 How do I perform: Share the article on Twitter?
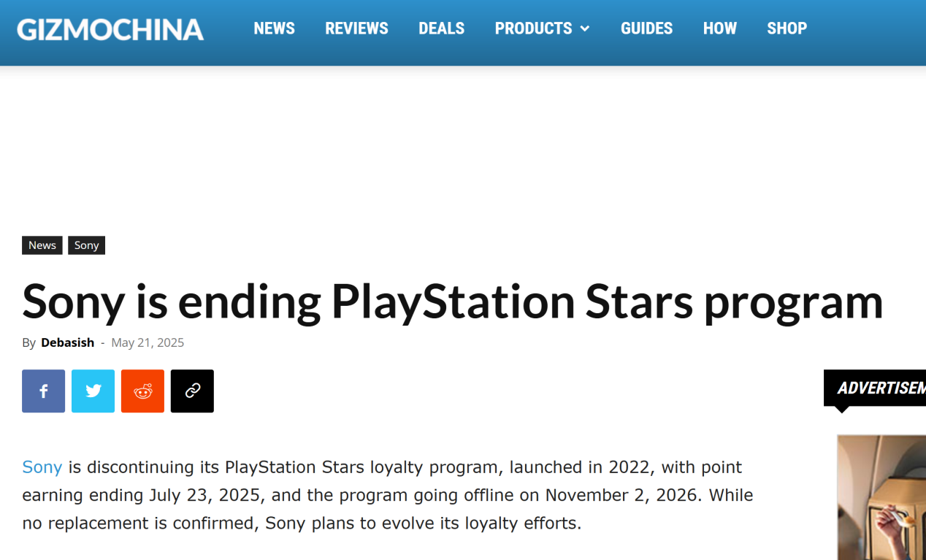pyautogui.click(x=93, y=391)
